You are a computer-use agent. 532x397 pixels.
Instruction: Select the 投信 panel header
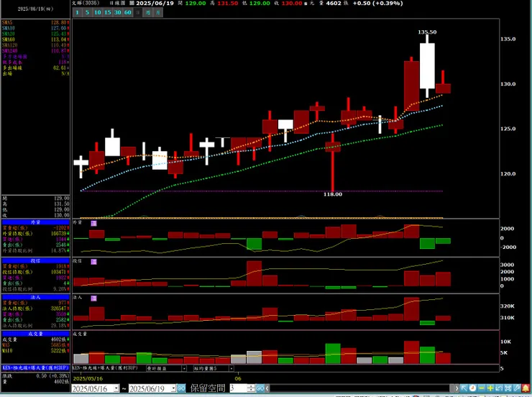(36, 260)
